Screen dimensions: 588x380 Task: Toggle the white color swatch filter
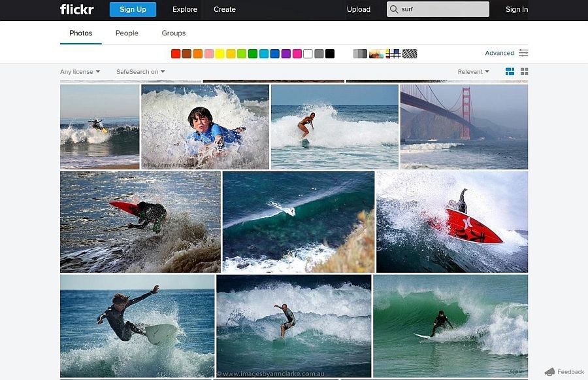pyautogui.click(x=308, y=54)
